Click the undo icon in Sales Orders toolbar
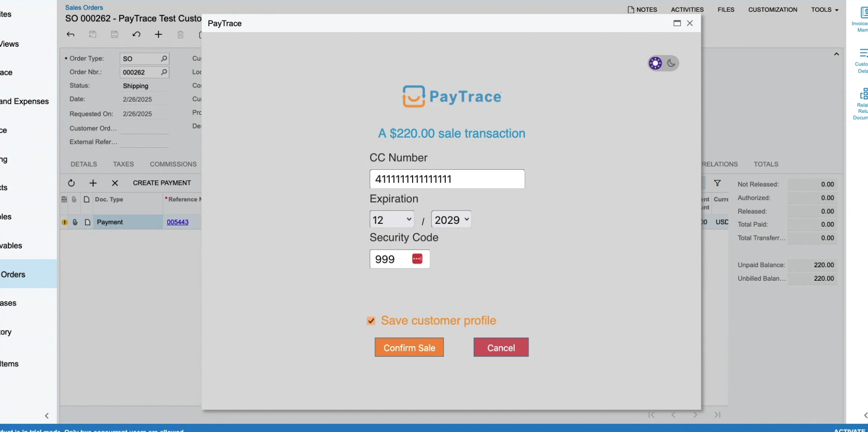 point(136,35)
